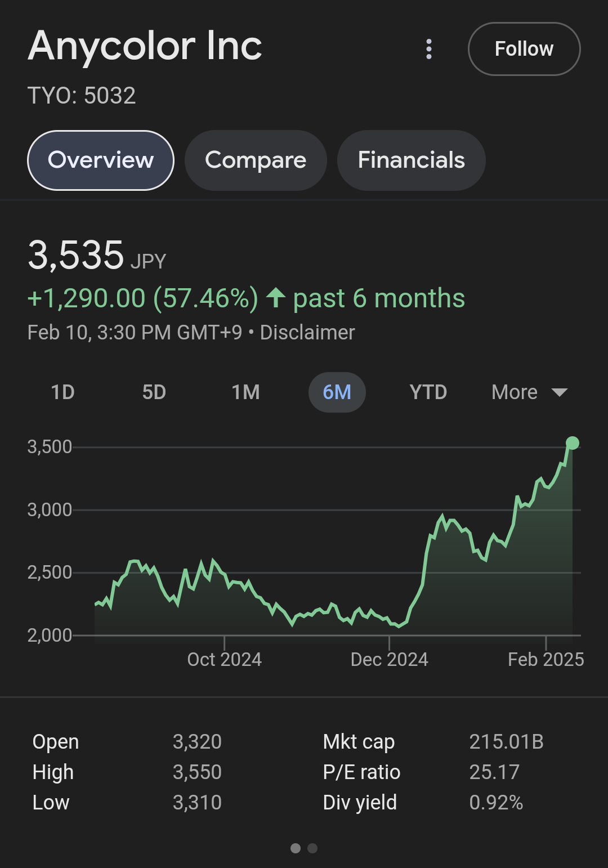The width and height of the screenshot is (608, 868).
Task: Open the three-dot more options menu
Action: click(429, 49)
